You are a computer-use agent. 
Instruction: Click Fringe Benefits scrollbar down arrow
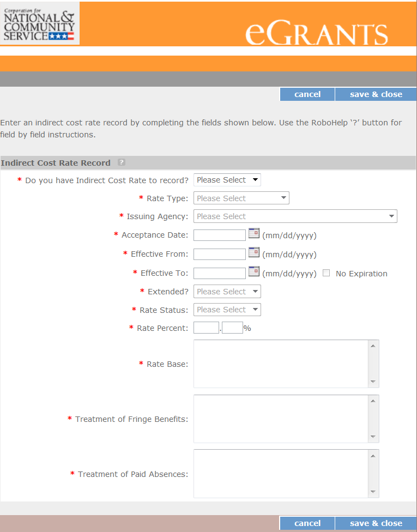373,437
